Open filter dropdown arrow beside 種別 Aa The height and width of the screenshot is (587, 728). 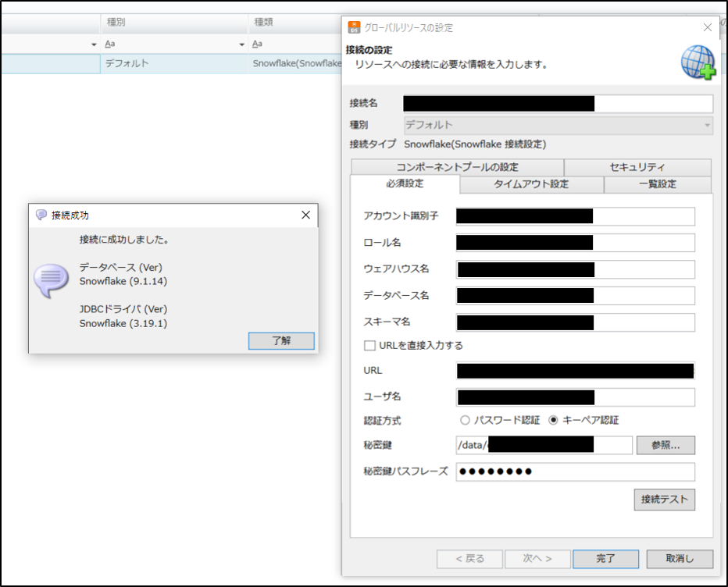point(241,44)
